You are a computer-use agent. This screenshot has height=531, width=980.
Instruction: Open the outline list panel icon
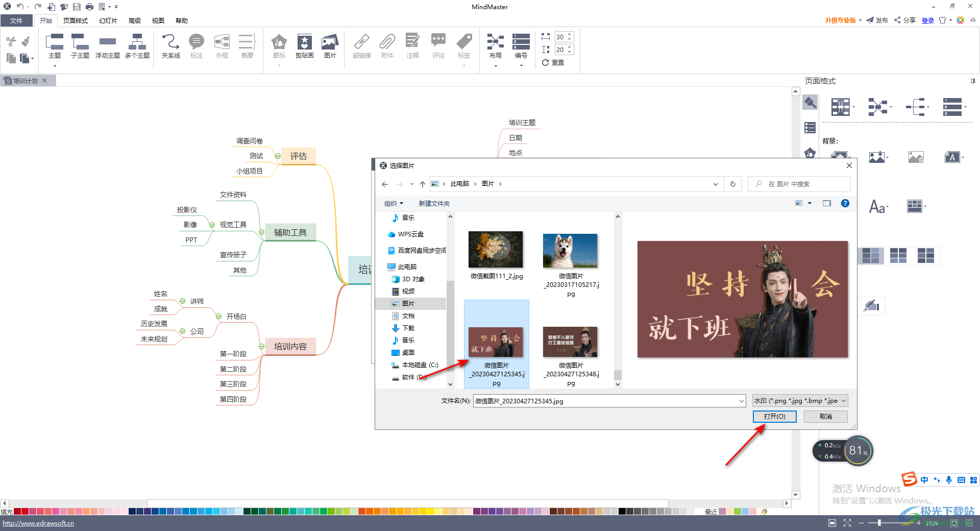[x=810, y=128]
